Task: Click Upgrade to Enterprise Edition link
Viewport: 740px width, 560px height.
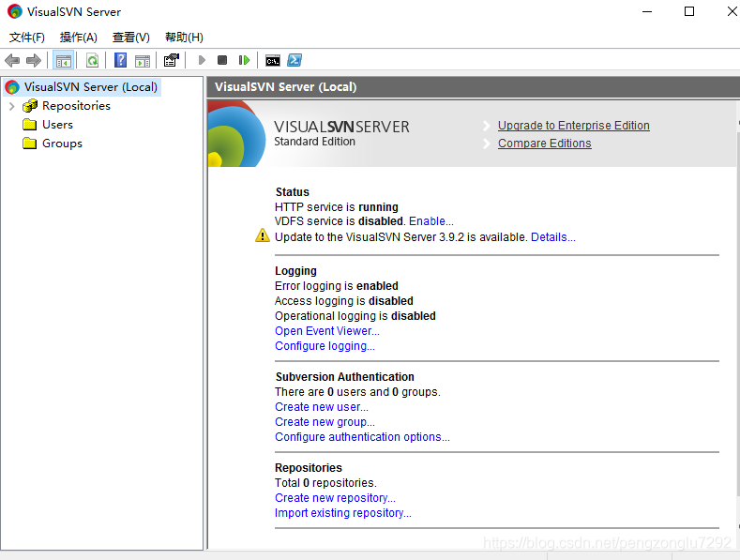Action: pyautogui.click(x=574, y=125)
